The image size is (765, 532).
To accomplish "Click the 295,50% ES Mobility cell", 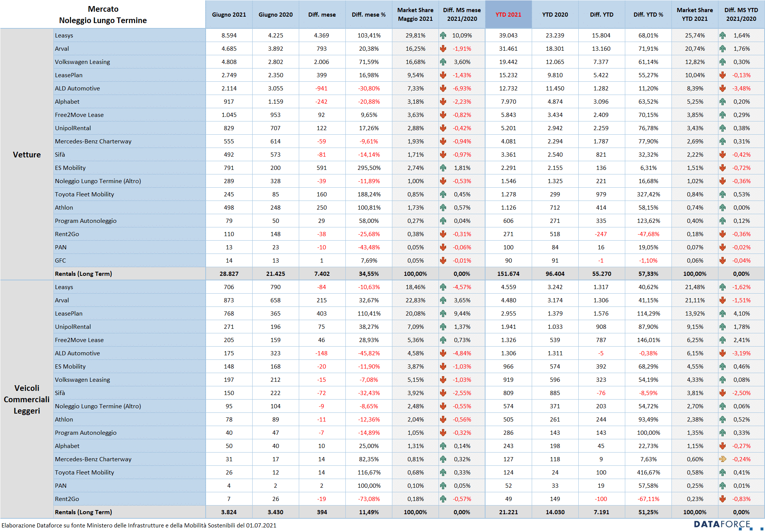I will coord(369,168).
